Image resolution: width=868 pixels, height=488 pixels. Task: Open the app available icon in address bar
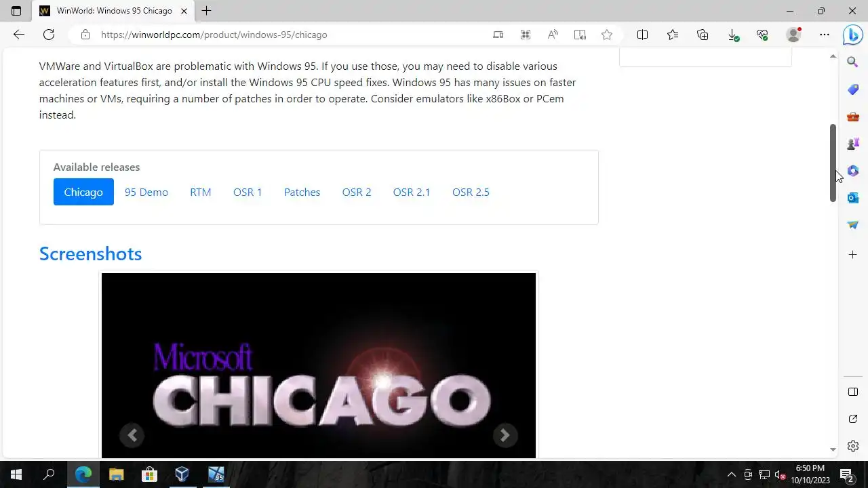pos(498,35)
